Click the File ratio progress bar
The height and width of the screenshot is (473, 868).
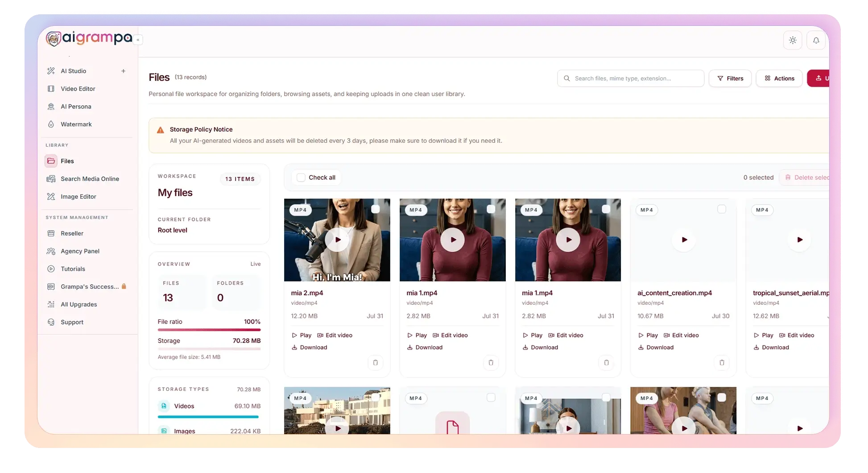point(209,330)
